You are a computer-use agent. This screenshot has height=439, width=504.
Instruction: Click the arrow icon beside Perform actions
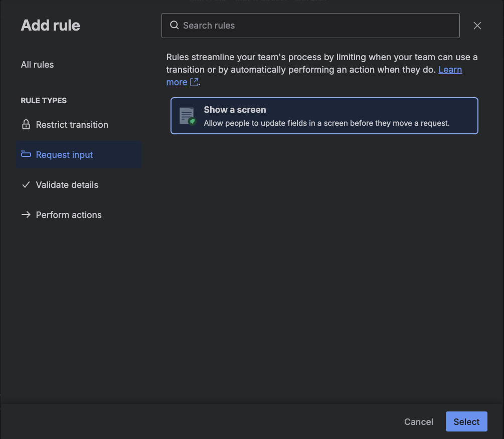(26, 215)
